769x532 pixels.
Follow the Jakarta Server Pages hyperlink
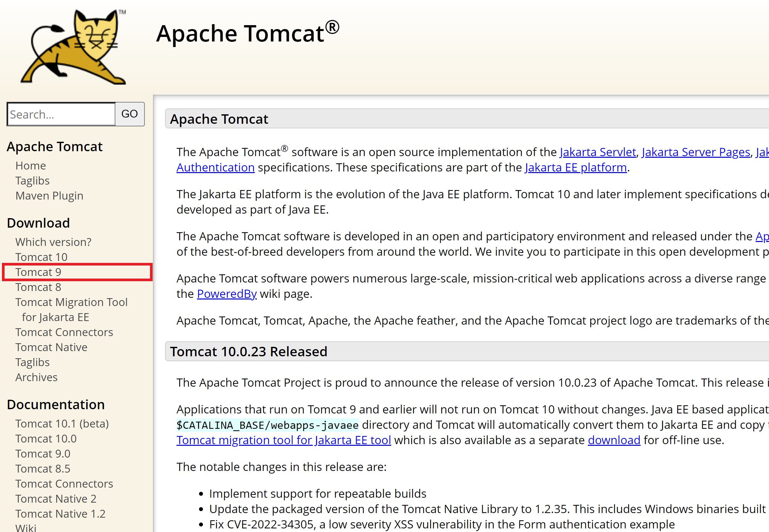click(x=696, y=152)
